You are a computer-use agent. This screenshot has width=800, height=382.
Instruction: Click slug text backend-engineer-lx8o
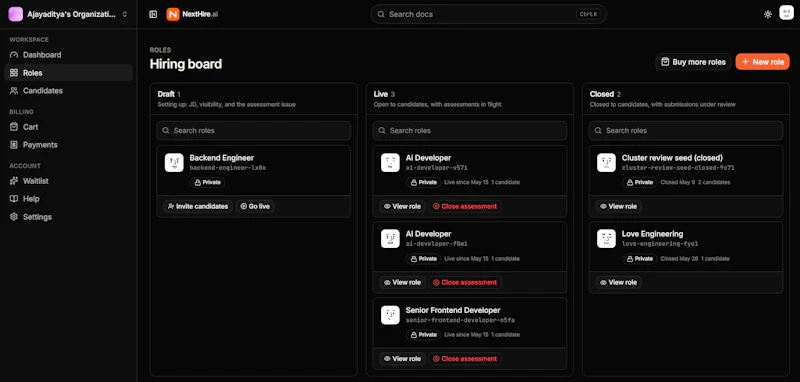[x=228, y=168]
